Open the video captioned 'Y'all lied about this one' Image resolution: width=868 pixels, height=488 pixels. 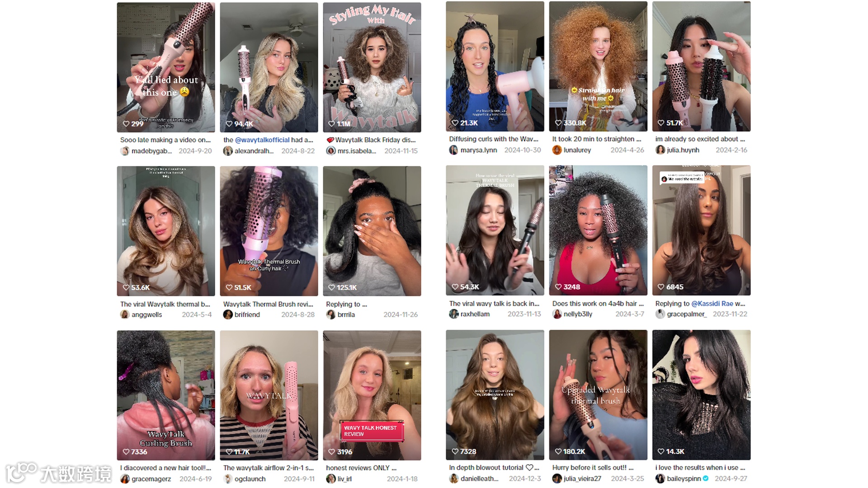166,67
